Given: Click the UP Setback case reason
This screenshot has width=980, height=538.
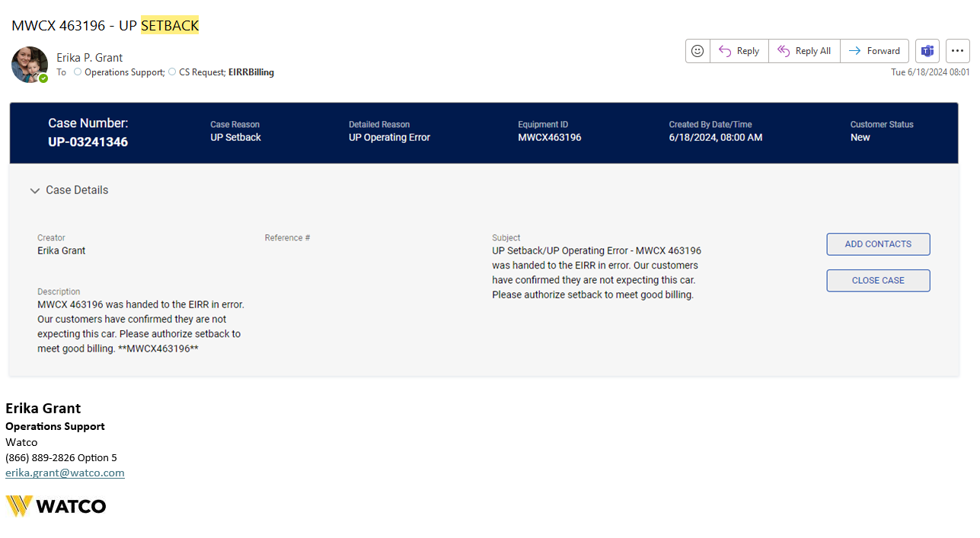Looking at the screenshot, I should [x=235, y=138].
